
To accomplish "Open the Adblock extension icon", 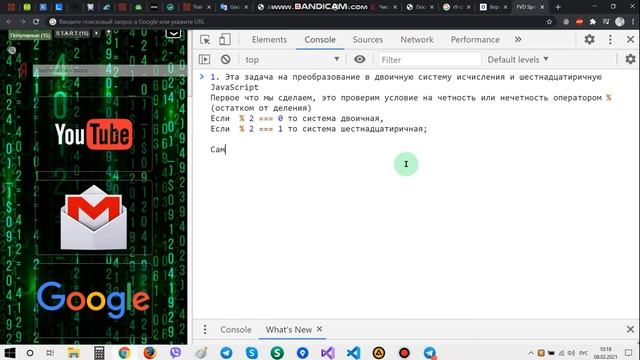I will click(579, 22).
